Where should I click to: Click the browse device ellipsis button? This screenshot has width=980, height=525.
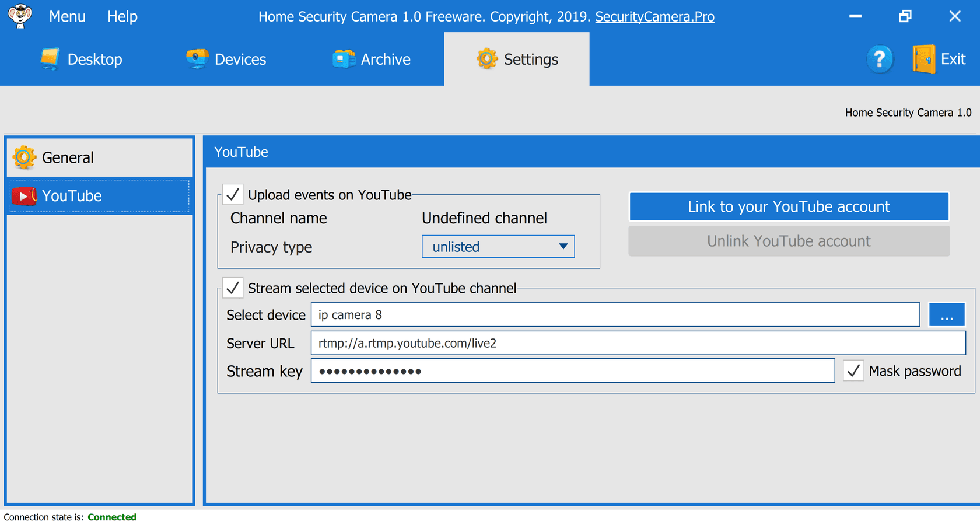tap(946, 315)
